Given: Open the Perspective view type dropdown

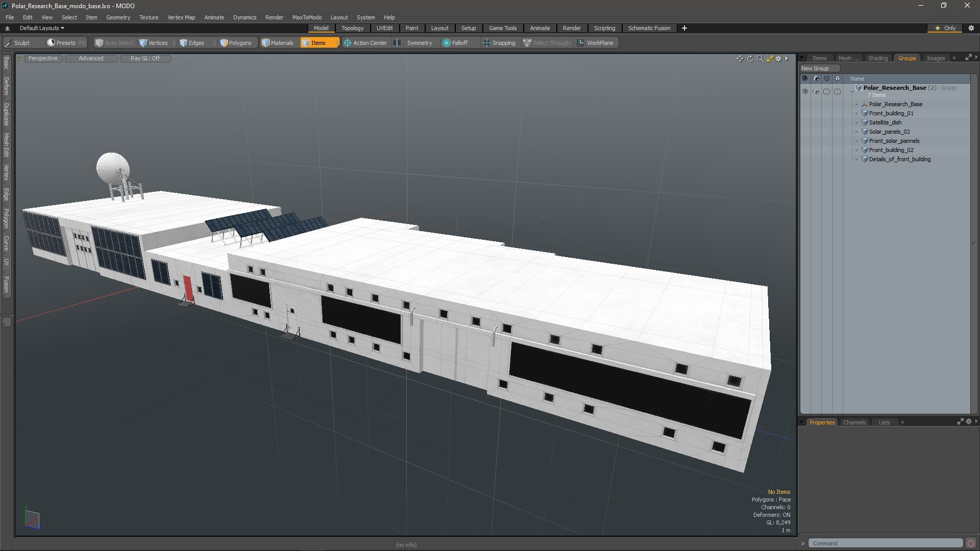Looking at the screenshot, I should click(x=43, y=59).
